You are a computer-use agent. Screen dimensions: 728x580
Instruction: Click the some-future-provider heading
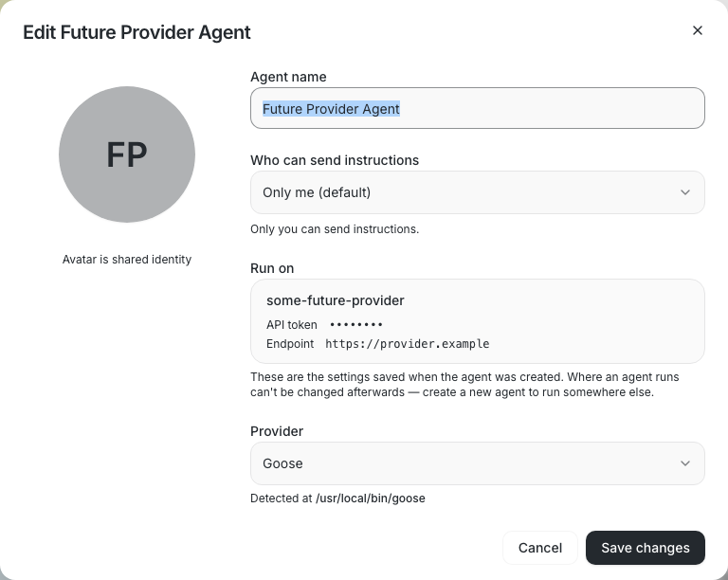click(336, 300)
